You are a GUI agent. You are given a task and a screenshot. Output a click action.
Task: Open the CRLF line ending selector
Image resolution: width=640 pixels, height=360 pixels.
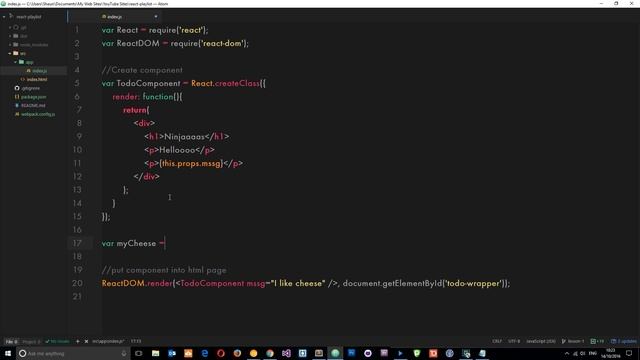click(497, 341)
